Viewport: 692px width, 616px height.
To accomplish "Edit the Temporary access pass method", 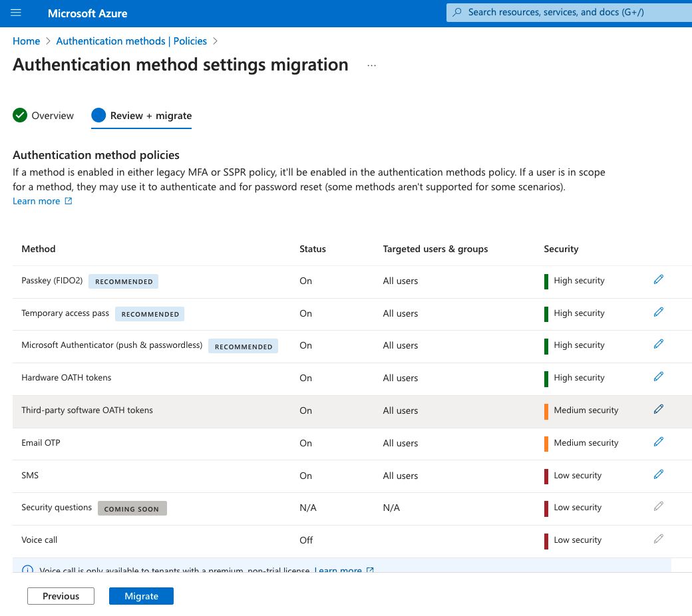I will 659,313.
